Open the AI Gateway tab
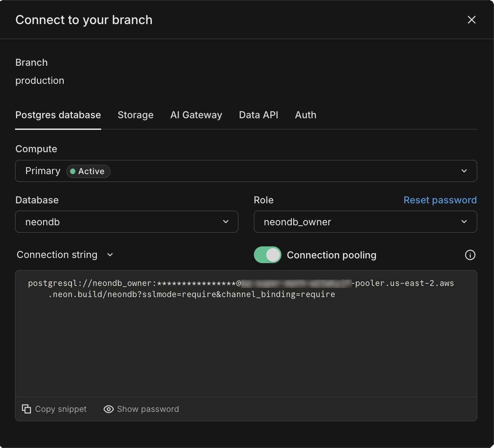Screen dimensions: 494x448 tap(196, 115)
